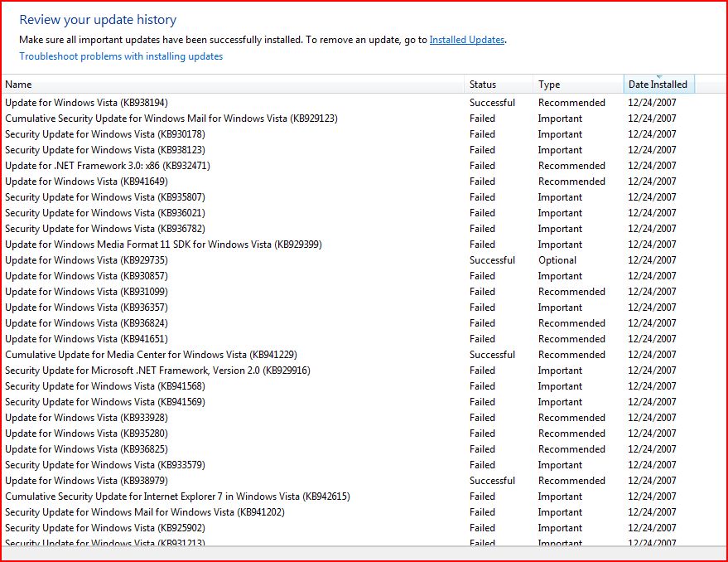Click the Recommended type of KB931099

tap(571, 292)
